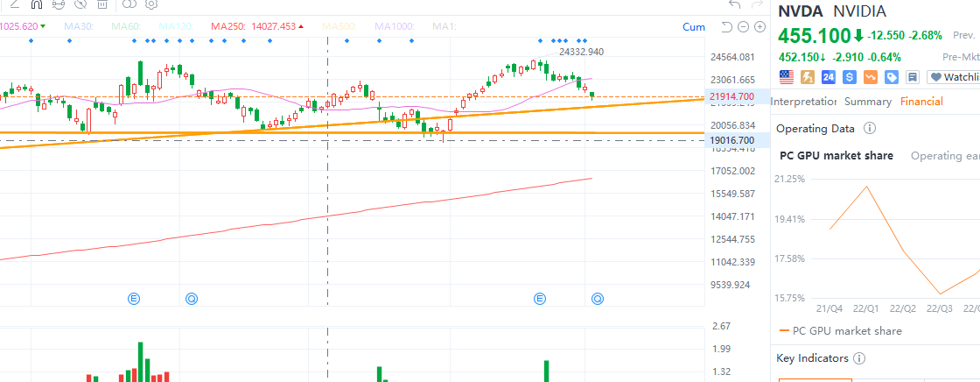Click the blue dollar sign icon

point(850,77)
